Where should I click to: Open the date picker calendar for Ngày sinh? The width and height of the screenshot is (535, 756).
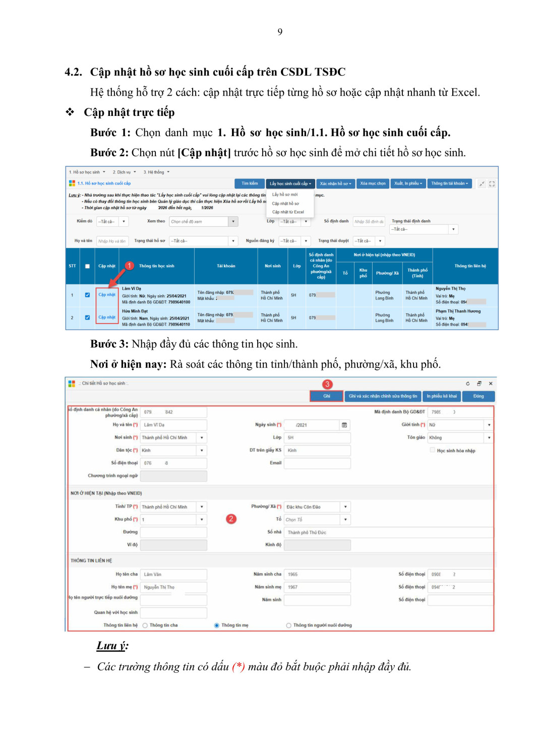[x=344, y=425]
